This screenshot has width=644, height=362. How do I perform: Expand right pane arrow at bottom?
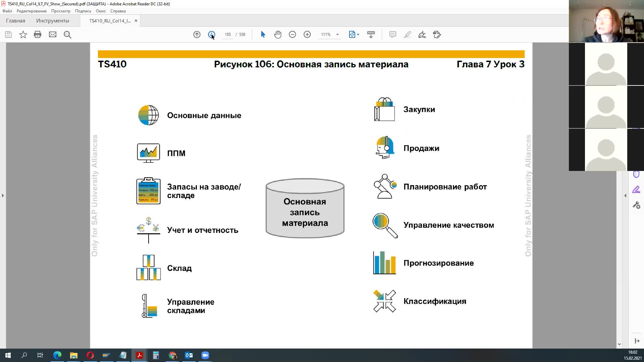click(x=637, y=341)
